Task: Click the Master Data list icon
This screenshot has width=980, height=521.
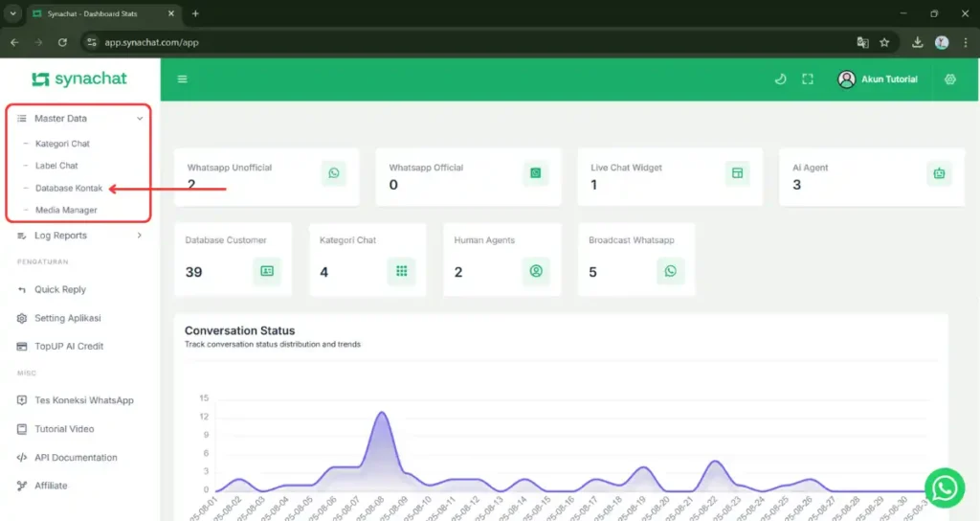Action: pyautogui.click(x=22, y=118)
